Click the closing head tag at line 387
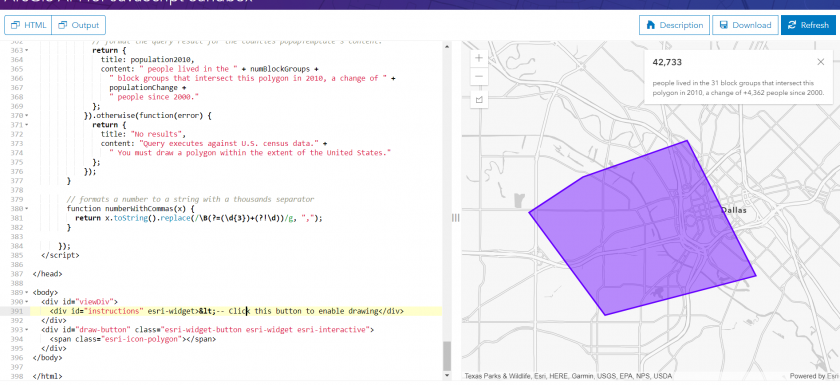 (47, 274)
